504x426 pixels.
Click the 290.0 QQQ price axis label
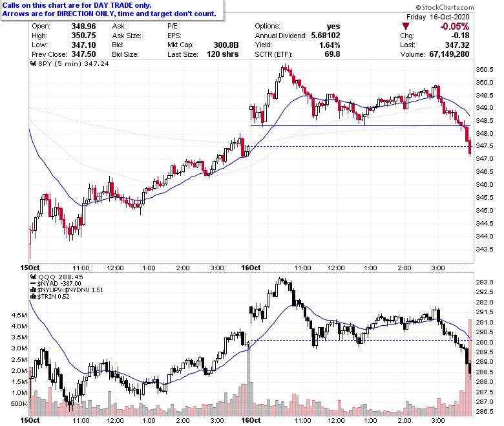[x=484, y=343]
